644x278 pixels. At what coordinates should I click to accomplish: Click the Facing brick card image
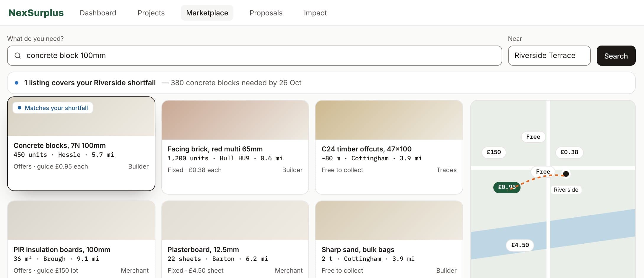[235, 120]
